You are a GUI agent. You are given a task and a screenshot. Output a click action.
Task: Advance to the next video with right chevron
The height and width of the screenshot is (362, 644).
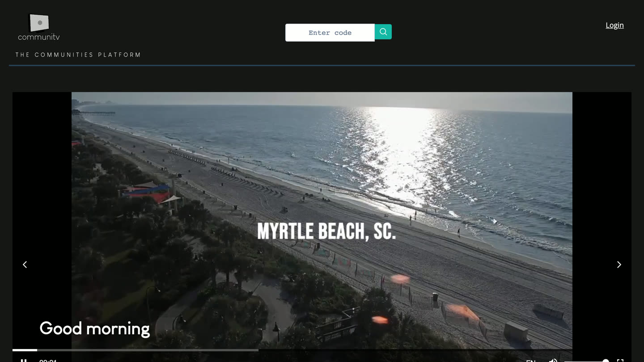619,265
